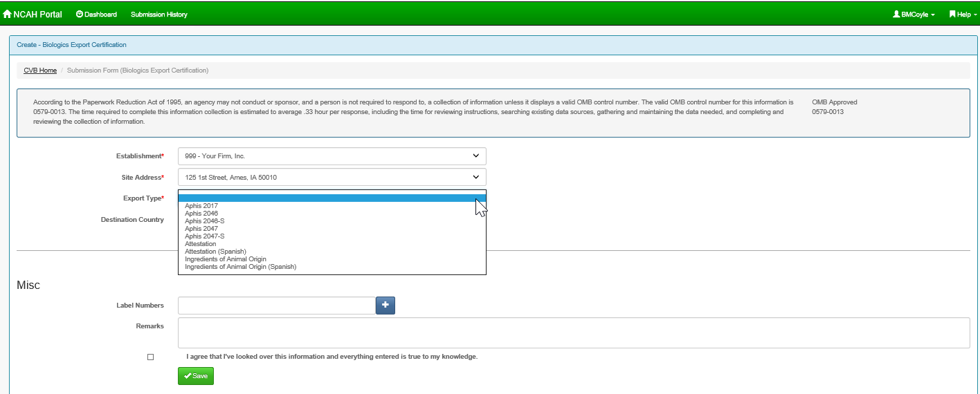The width and height of the screenshot is (980, 394).
Task: Click the NCAH Portal home icon
Action: pos(8,15)
